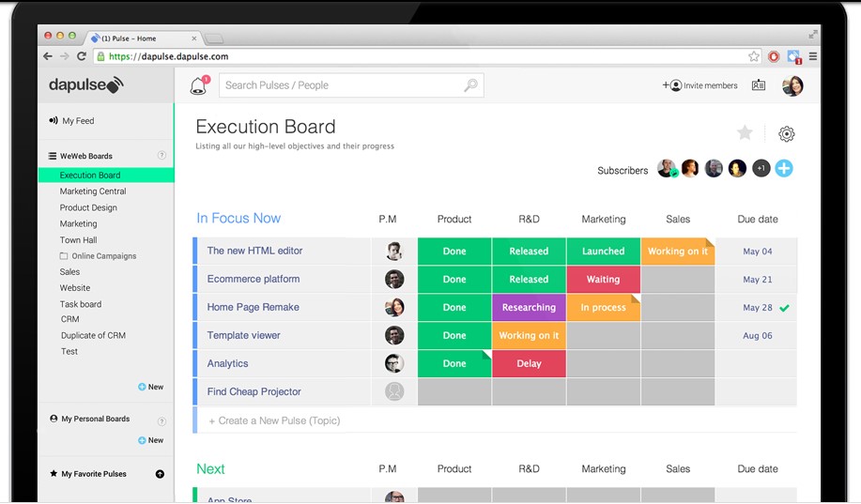Click the Next group title
861x504 pixels.
tap(211, 469)
